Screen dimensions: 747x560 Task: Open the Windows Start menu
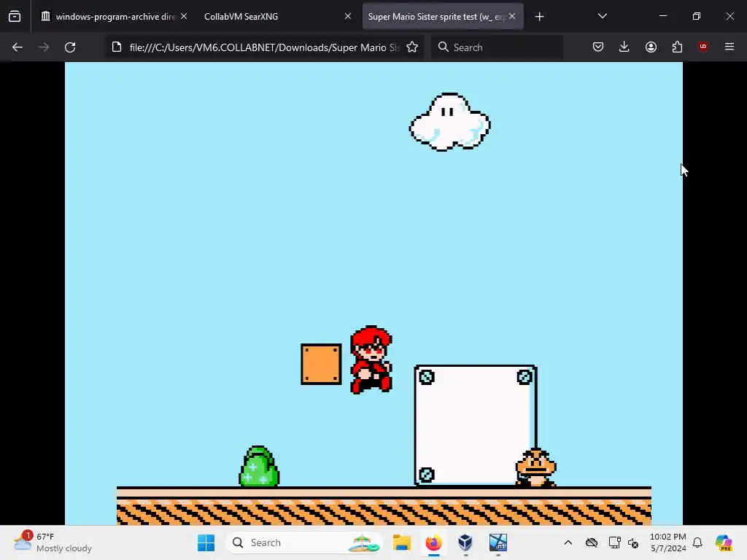pos(206,542)
